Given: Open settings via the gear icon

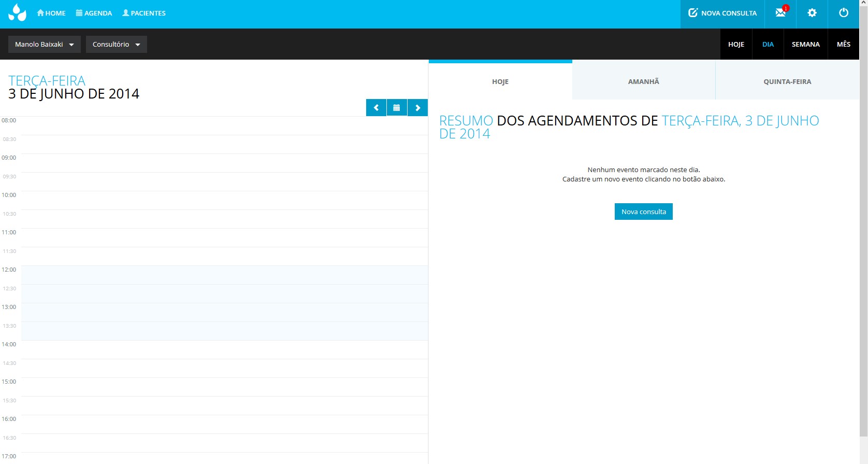Looking at the screenshot, I should (812, 13).
